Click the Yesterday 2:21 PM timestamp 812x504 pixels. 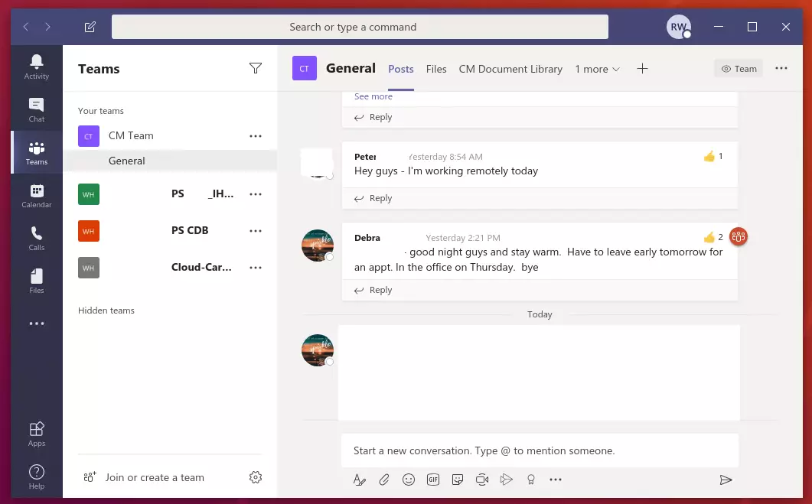pyautogui.click(x=463, y=238)
